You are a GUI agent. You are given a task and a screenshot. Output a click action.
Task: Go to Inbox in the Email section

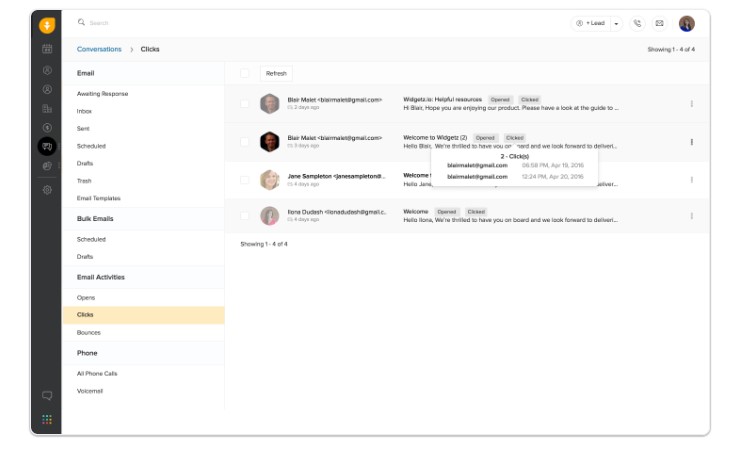point(84,111)
